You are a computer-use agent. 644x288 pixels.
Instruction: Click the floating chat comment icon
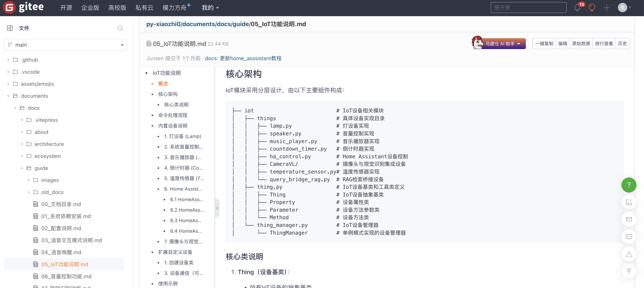[x=629, y=236]
